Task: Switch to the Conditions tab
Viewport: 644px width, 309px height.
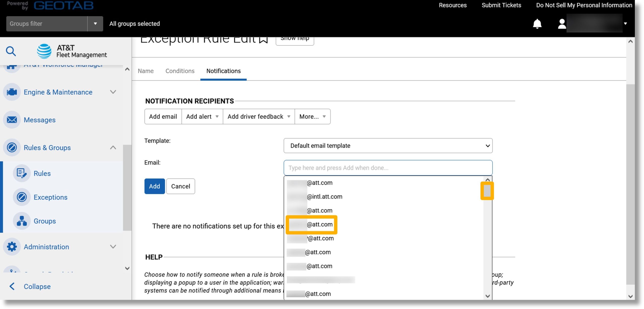Action: tap(180, 71)
